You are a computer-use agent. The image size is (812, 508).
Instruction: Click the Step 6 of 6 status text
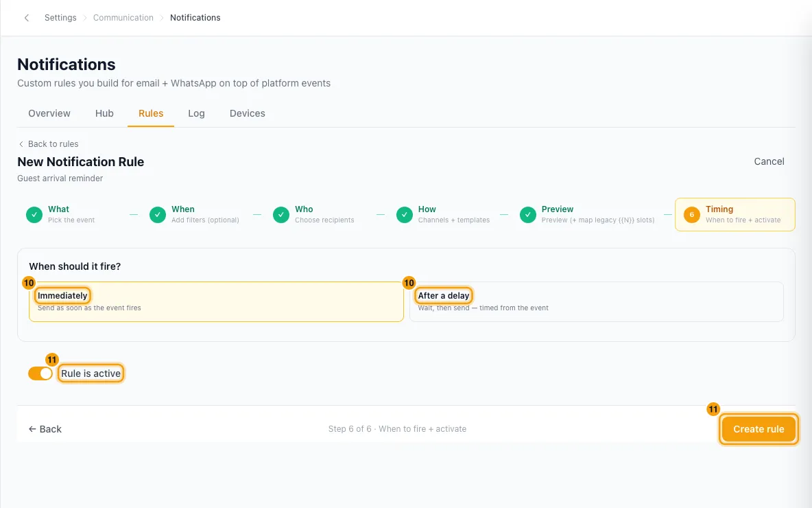[x=397, y=429]
